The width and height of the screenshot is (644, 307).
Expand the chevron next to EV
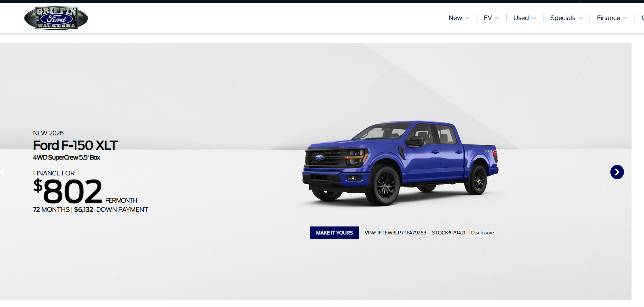497,18
